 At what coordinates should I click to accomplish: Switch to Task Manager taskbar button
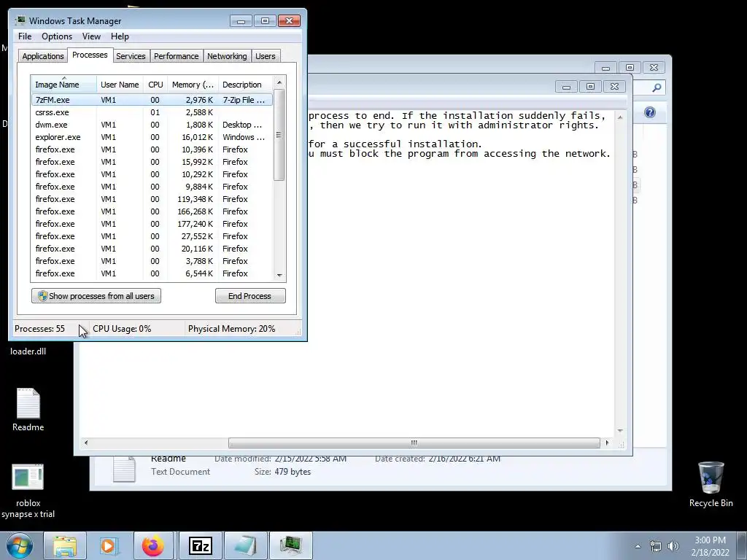click(x=290, y=545)
